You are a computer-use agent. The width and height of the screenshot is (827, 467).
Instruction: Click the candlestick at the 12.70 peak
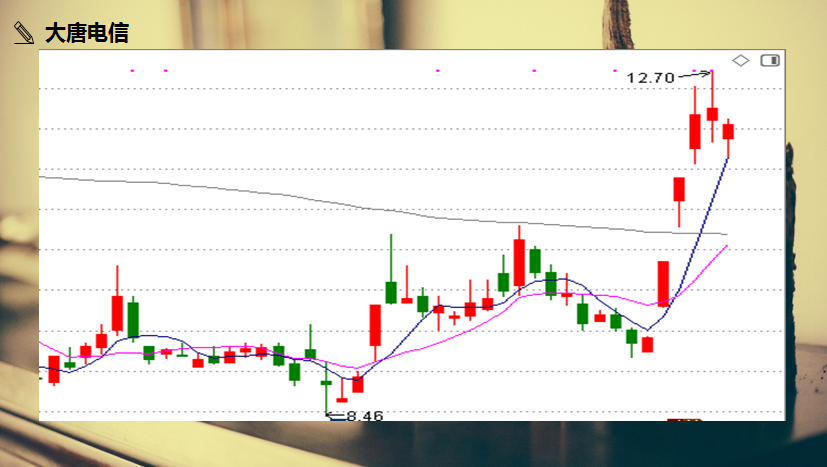712,112
